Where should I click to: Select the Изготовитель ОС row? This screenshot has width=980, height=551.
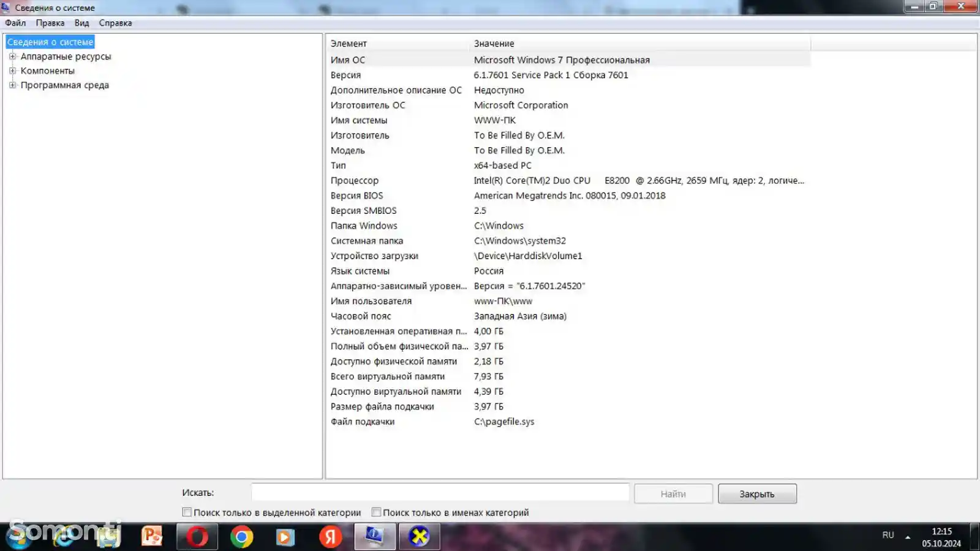(x=568, y=105)
